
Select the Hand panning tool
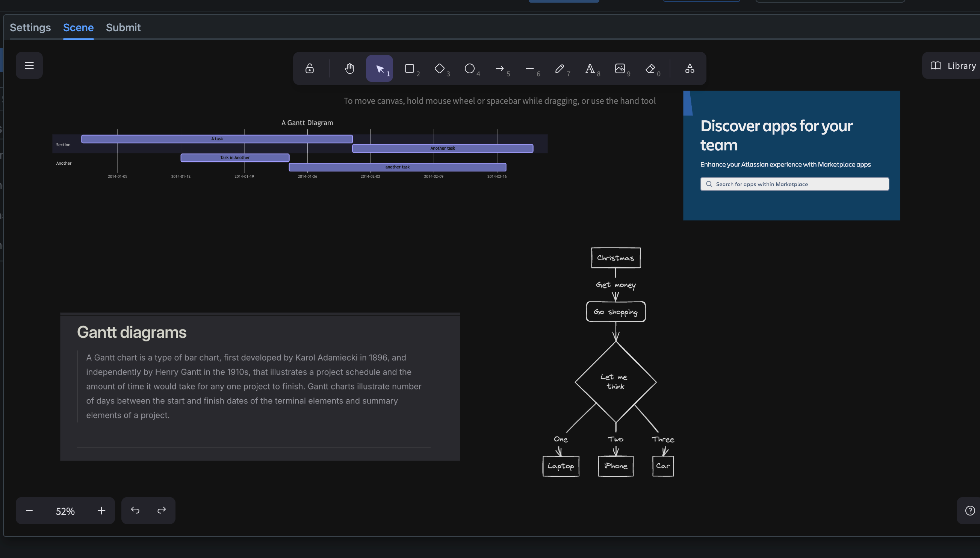point(349,68)
